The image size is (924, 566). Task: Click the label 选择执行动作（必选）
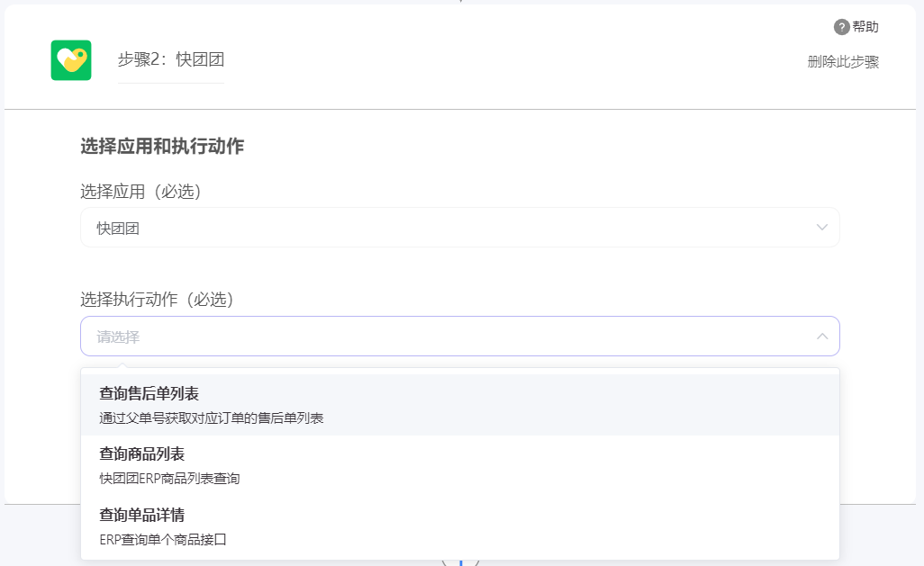pos(158,299)
